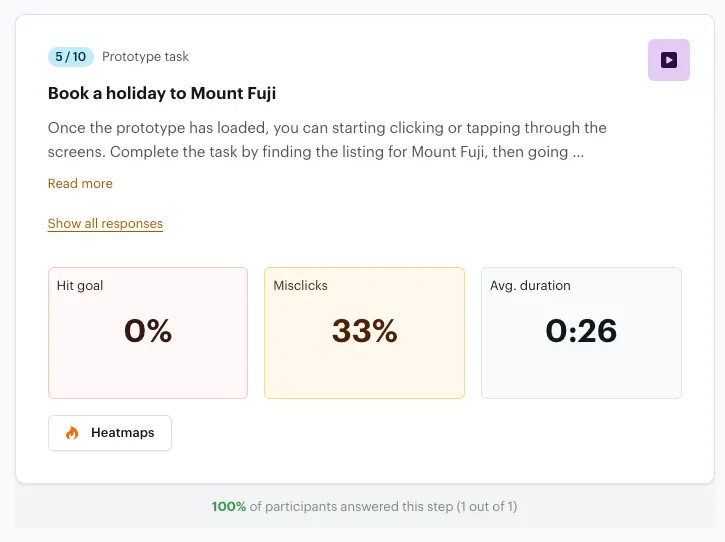Click the 0:26 average duration value
Image resolution: width=725 pixels, height=542 pixels.
(x=581, y=331)
